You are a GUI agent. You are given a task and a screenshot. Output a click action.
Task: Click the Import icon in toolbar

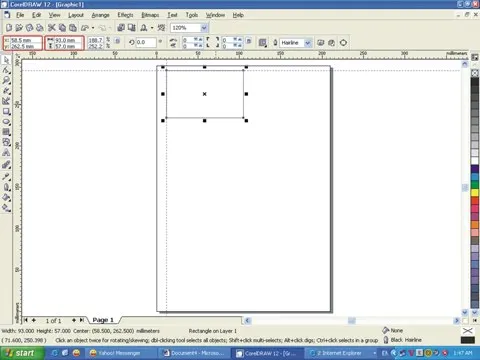121,28
